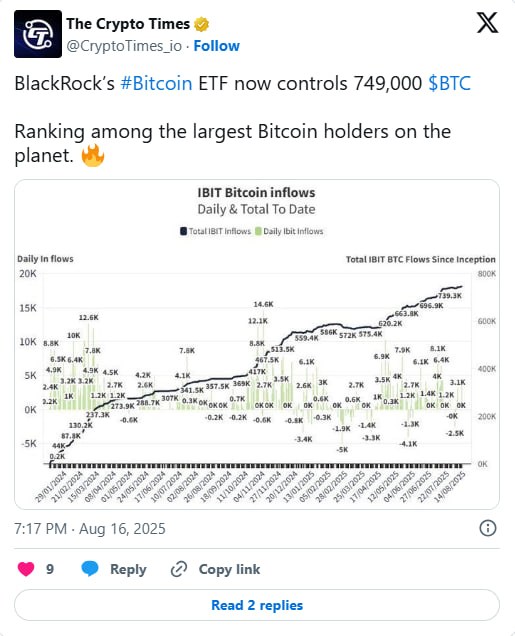Viewport: 515px width, 636px height.
Task: Click the X logo icon
Action: (x=487, y=23)
